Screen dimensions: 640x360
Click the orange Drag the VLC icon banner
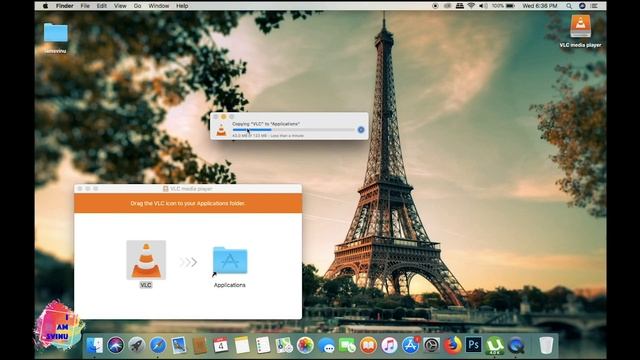[x=188, y=203]
